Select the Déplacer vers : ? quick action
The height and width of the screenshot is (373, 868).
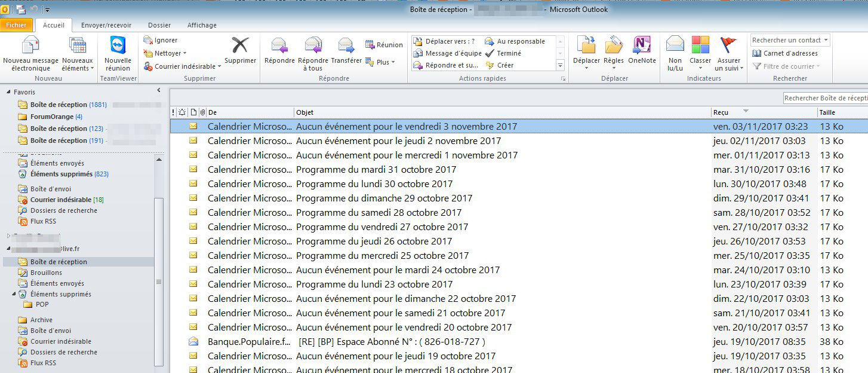[x=445, y=41]
